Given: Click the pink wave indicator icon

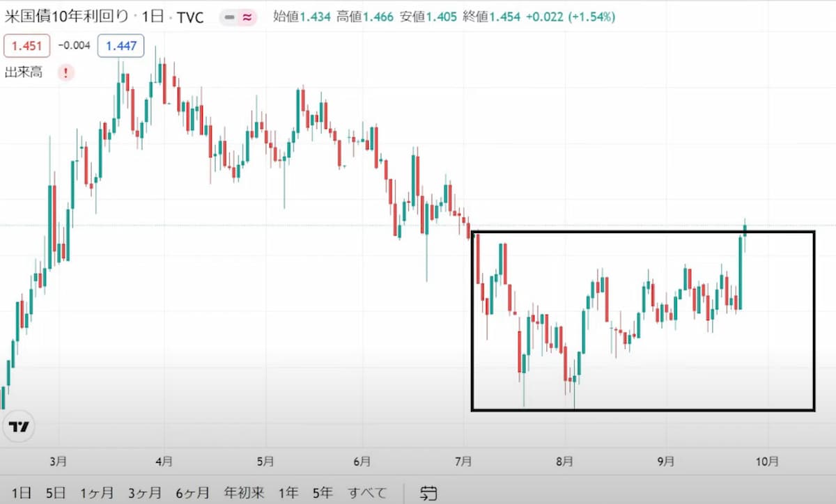Looking at the screenshot, I should (247, 17).
